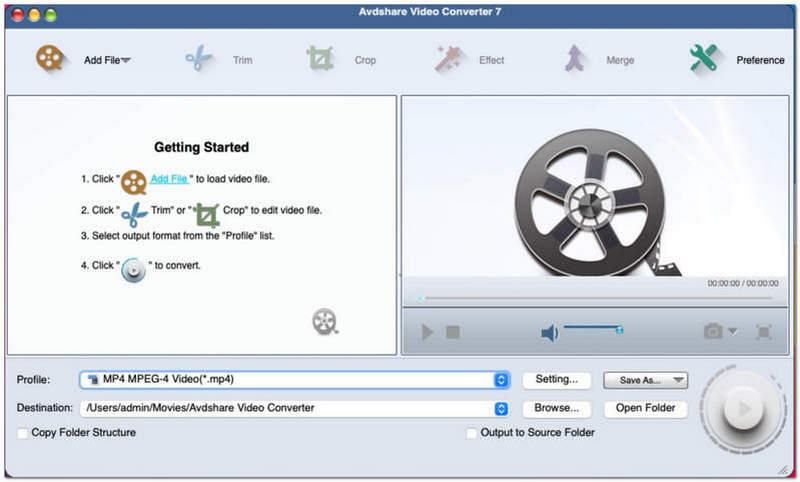Image resolution: width=800 pixels, height=482 pixels.
Task: Click the Setting... button
Action: [x=556, y=380]
